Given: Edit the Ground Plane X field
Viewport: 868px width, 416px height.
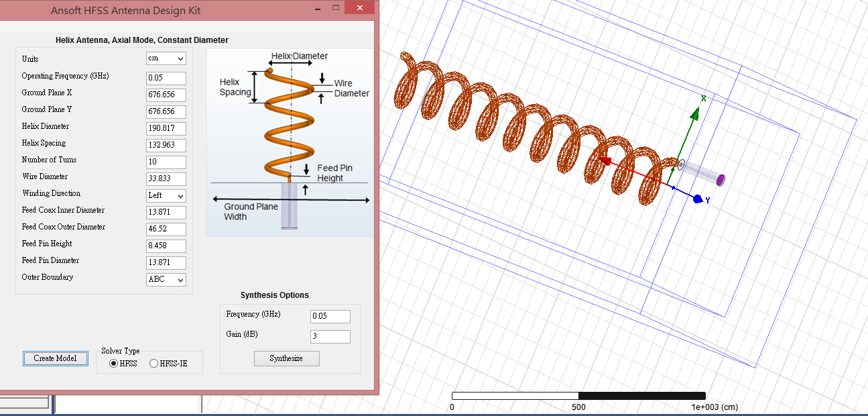Looking at the screenshot, I should [166, 95].
